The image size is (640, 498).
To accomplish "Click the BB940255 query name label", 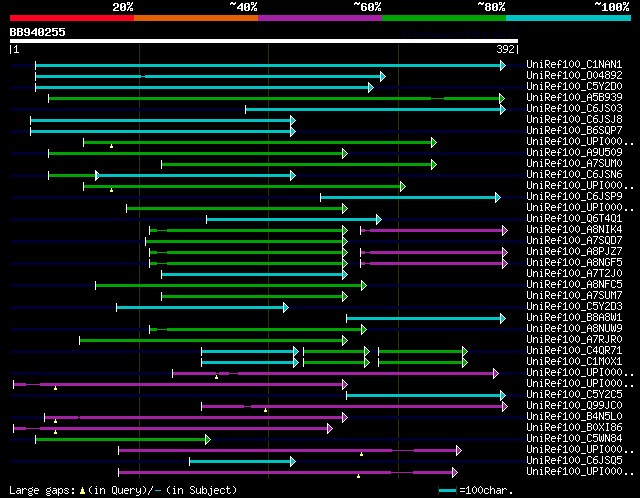I will coord(38,32).
